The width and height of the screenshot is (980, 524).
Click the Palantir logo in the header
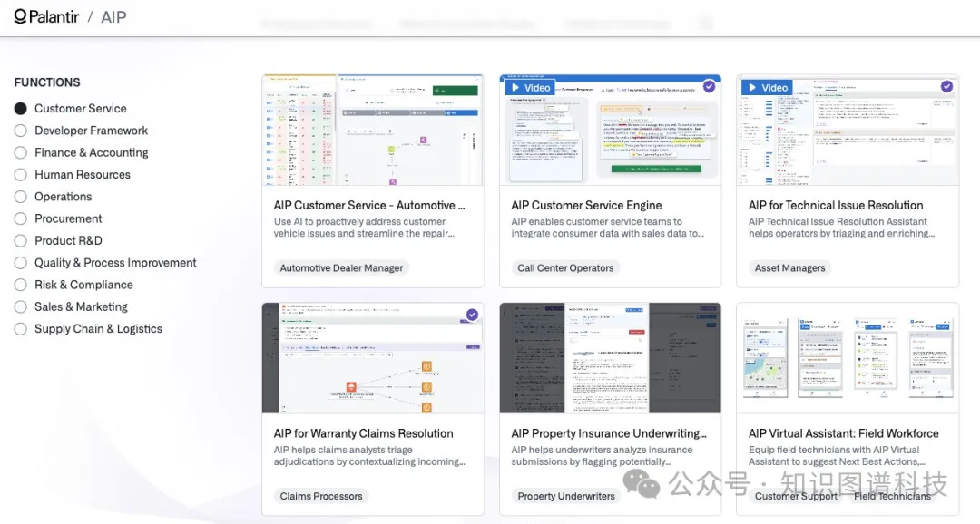point(46,17)
